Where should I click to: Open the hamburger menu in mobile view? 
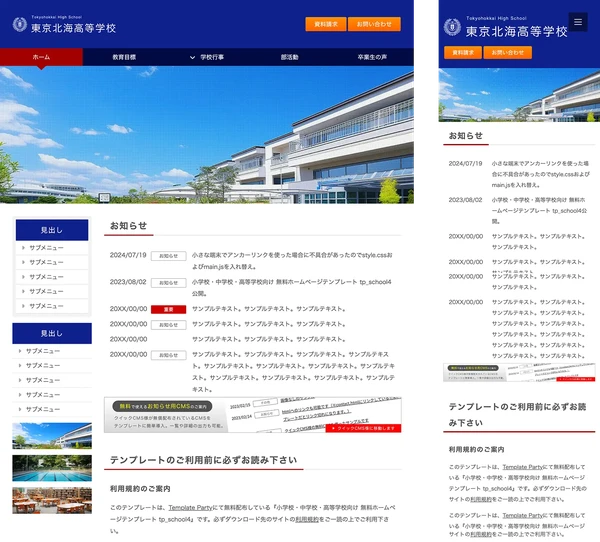point(578,22)
